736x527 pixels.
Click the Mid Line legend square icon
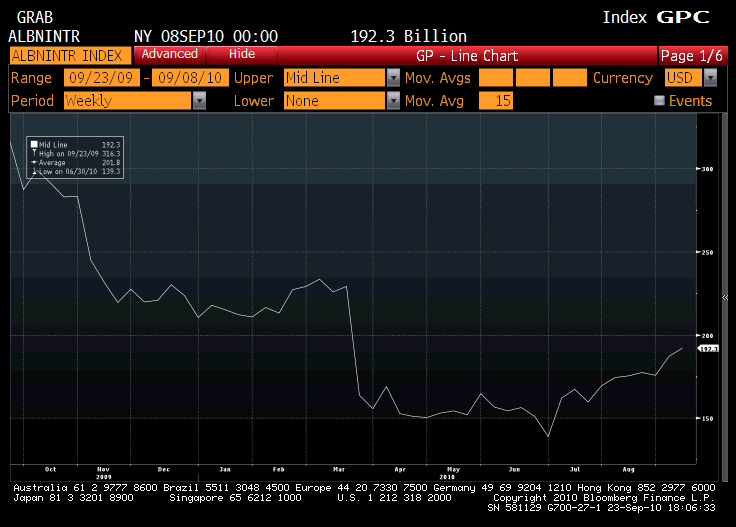[34, 145]
